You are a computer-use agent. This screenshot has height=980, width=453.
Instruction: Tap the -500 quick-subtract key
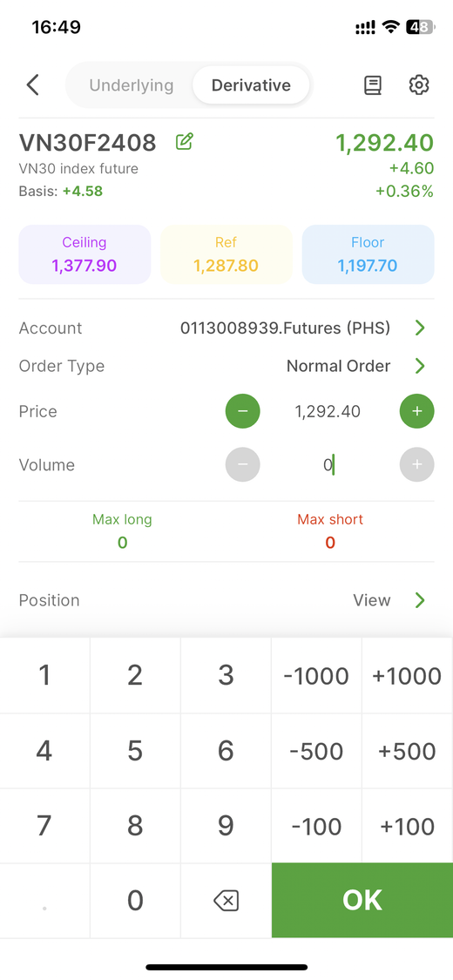(x=316, y=751)
